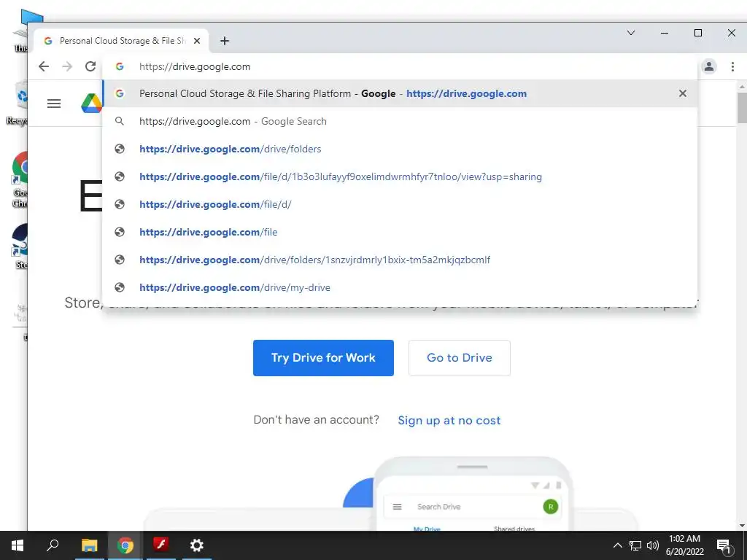747x560 pixels.
Task: Click the Chrome icon in the taskbar
Action: click(x=125, y=545)
